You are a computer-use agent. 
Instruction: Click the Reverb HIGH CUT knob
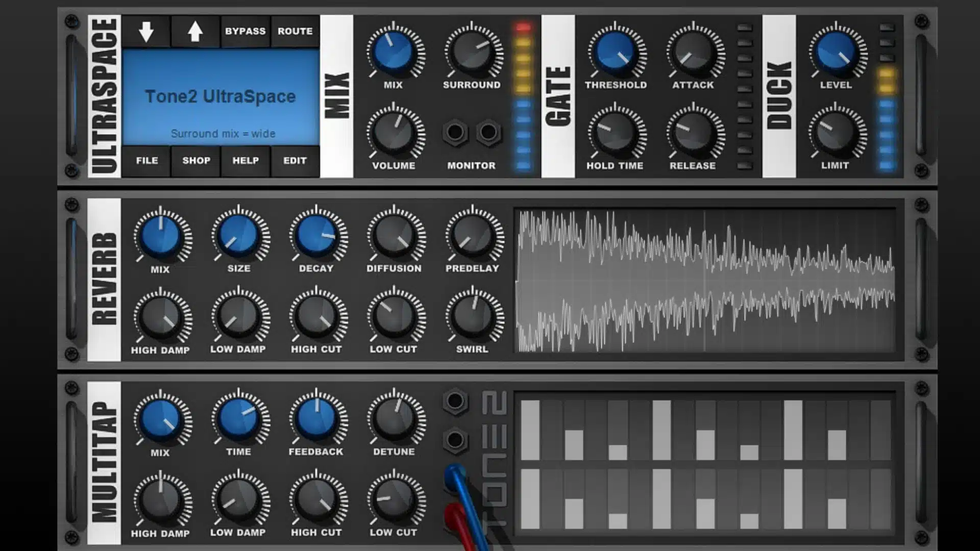(x=316, y=316)
